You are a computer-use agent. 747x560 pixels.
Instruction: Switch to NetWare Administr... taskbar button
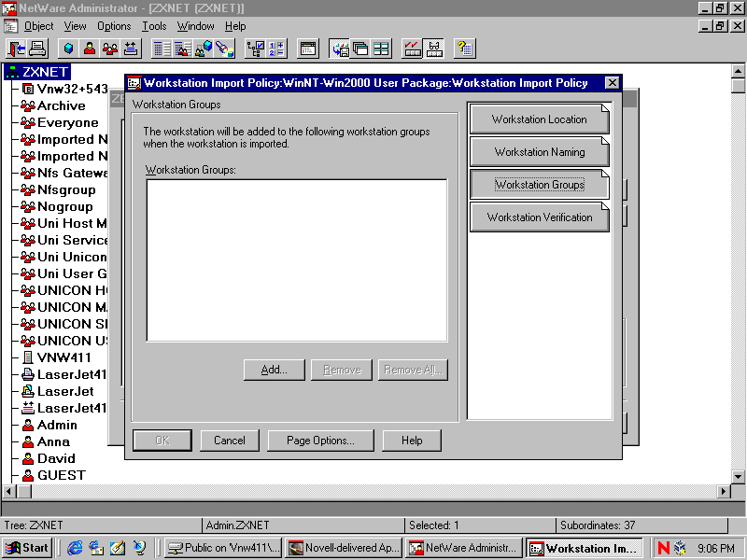point(464,548)
